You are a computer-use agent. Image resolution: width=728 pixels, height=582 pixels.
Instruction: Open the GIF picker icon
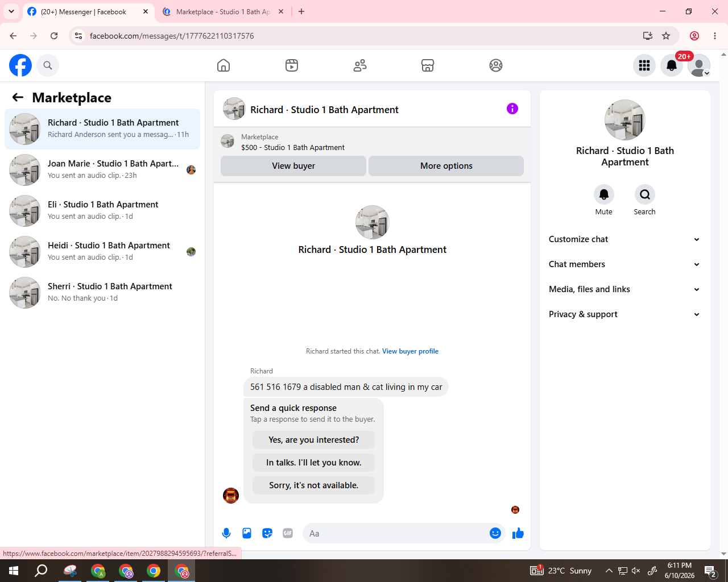[288, 533]
